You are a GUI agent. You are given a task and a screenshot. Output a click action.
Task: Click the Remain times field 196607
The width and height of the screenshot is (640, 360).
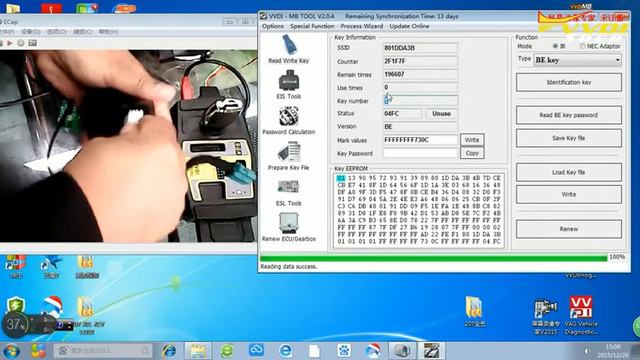coord(420,74)
